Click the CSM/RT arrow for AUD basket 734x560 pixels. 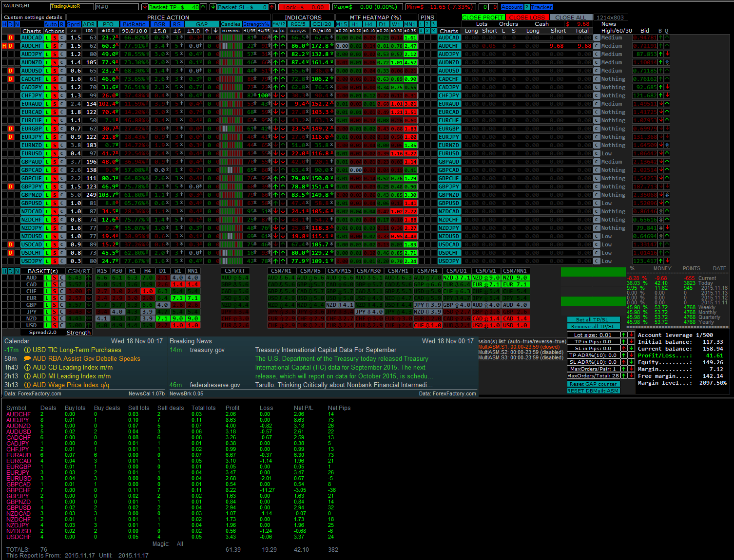88,278
